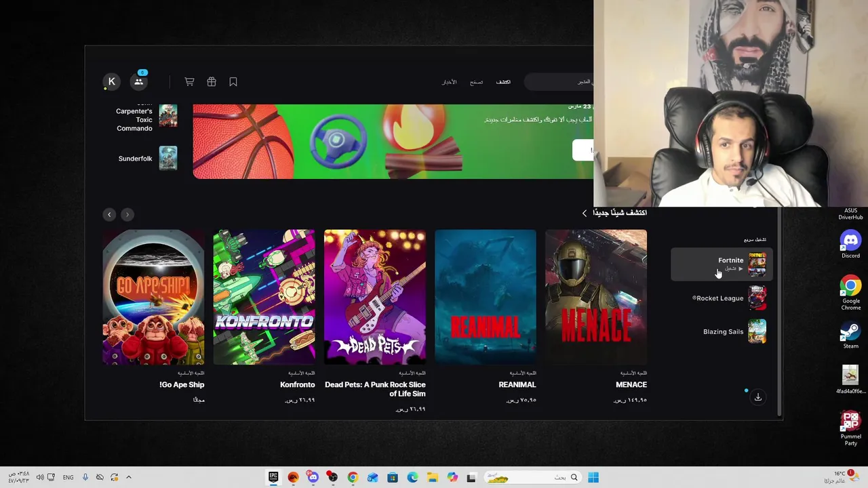The height and width of the screenshot is (488, 868).
Task: Expand the system tray hidden icons chevron
Action: (x=128, y=477)
